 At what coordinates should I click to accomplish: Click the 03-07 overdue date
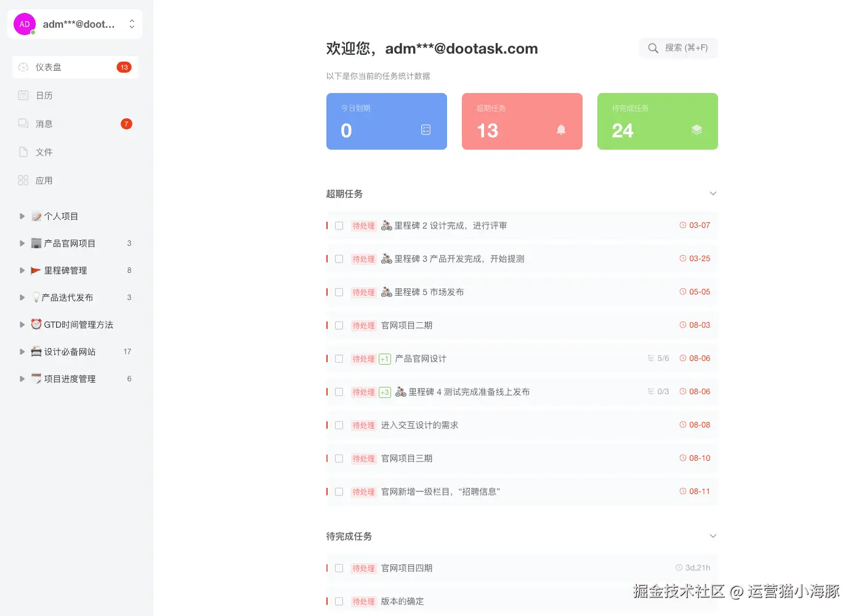[695, 225]
